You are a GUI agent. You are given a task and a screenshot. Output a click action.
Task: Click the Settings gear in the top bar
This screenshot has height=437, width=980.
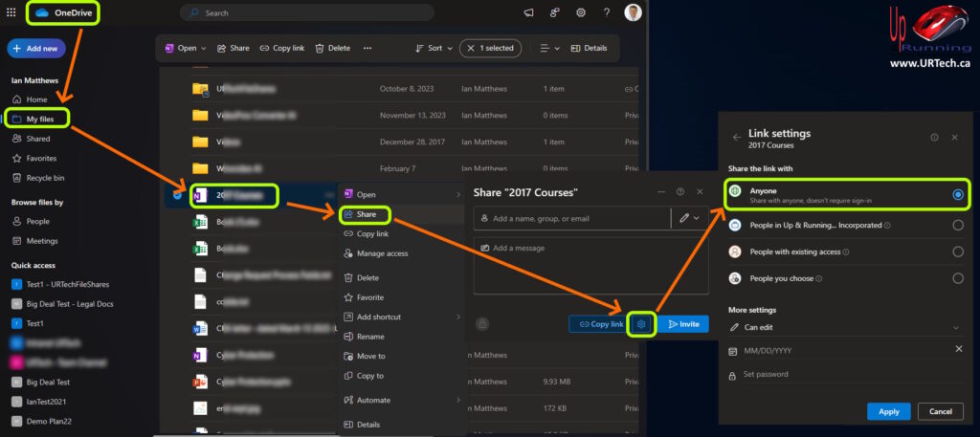(581, 12)
